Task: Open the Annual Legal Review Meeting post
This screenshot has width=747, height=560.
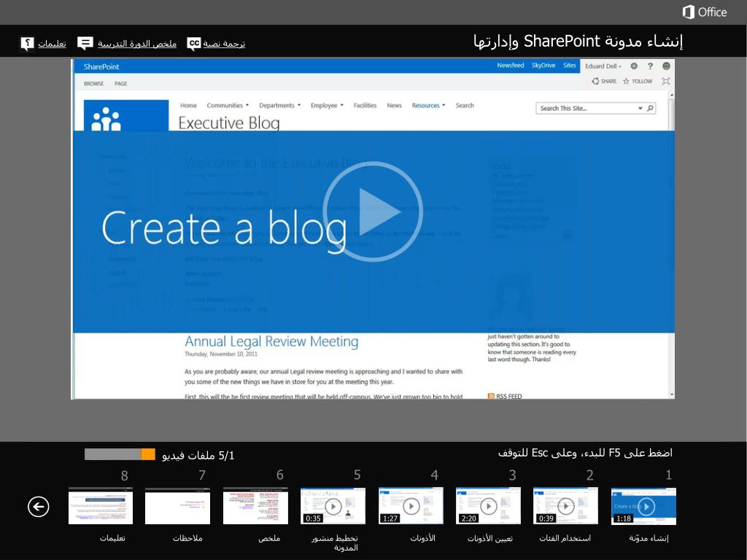Action: tap(271, 341)
